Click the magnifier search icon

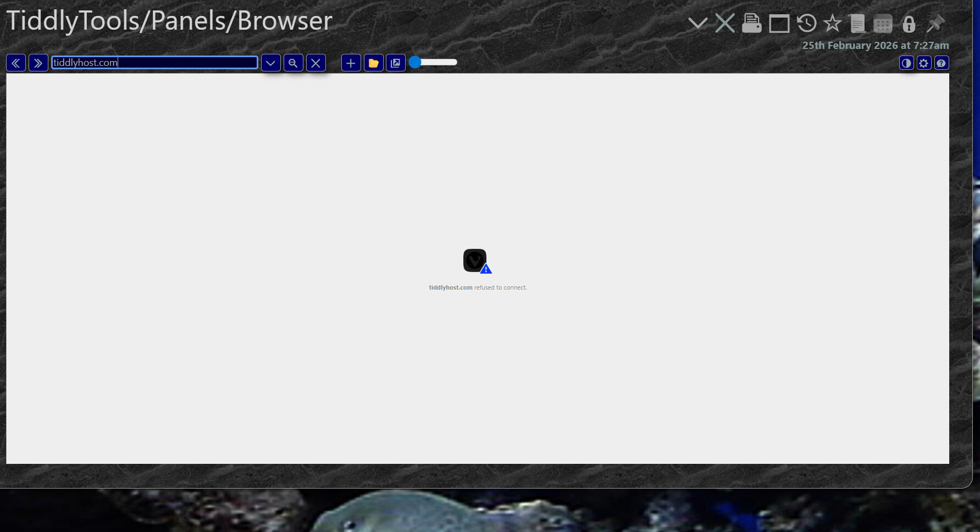pos(293,63)
